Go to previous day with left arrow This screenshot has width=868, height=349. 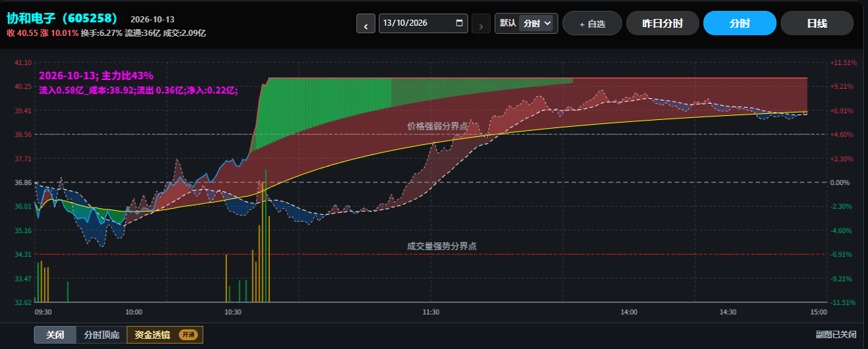pos(366,24)
